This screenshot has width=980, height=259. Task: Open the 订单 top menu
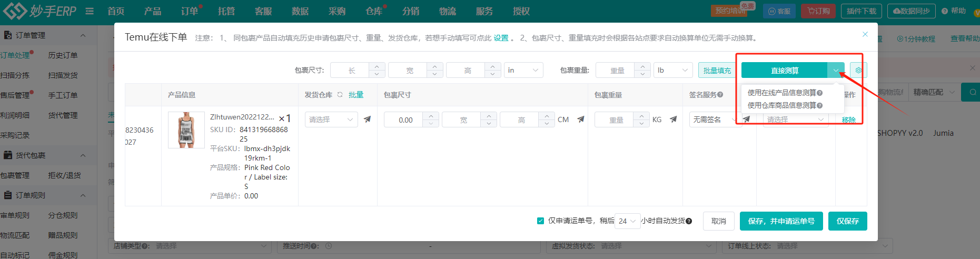pyautogui.click(x=190, y=11)
